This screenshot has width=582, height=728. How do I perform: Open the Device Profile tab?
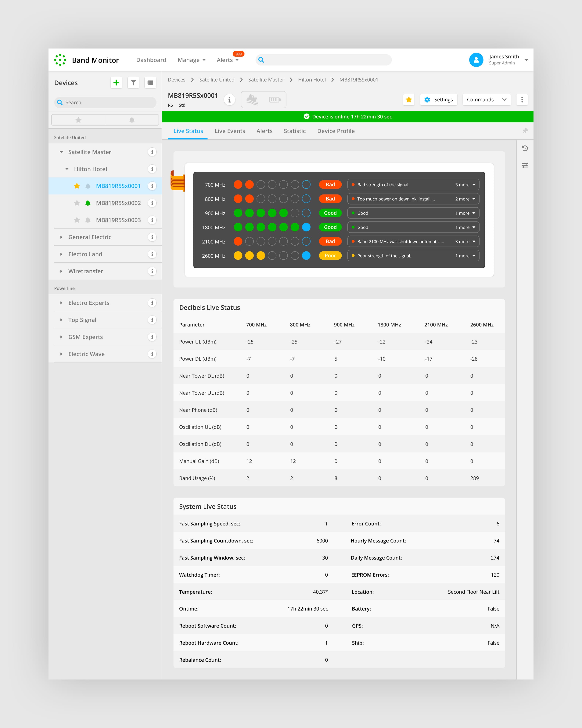pos(336,131)
